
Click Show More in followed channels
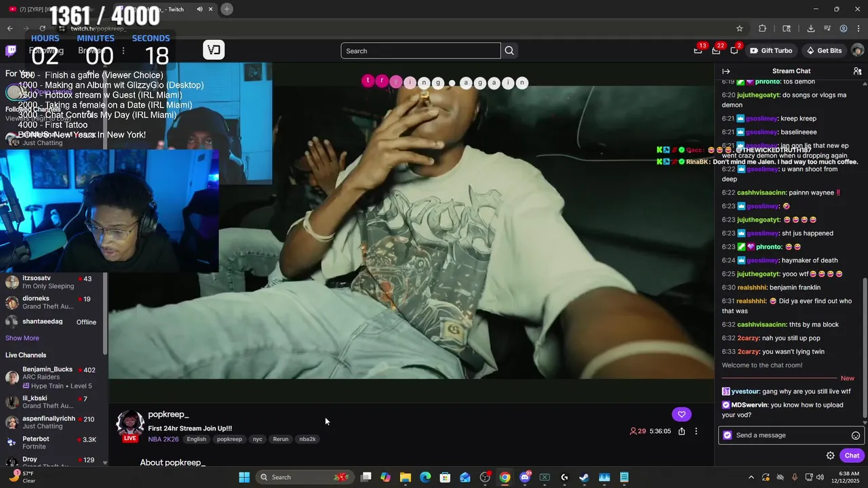(x=22, y=338)
